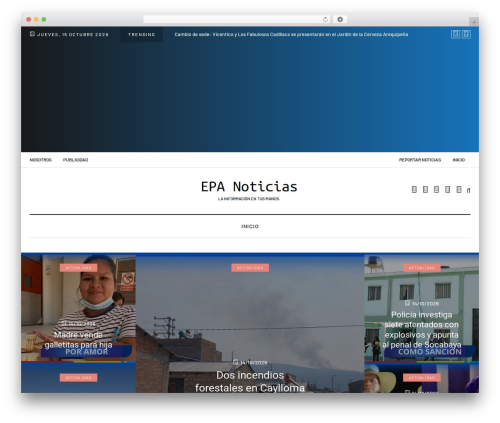This screenshot has width=500, height=423.
Task: Click the first social icon beside EPA Noticias
Action: [x=414, y=190]
